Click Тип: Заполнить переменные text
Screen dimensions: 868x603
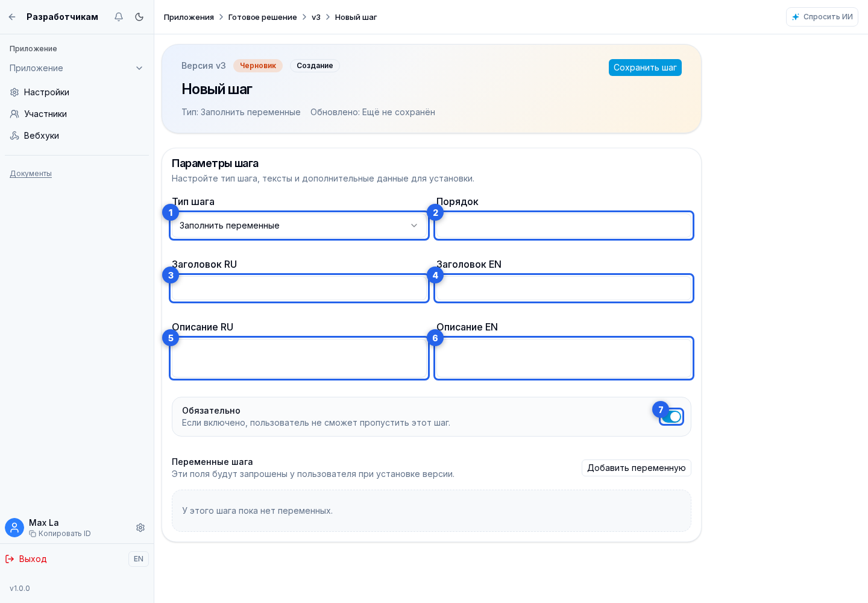[x=241, y=112]
